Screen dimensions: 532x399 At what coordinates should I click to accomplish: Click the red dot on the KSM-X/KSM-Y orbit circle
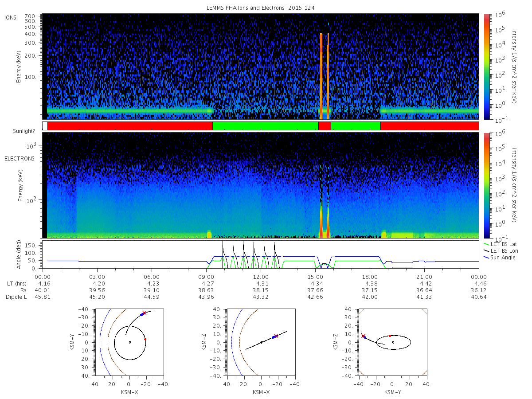tap(145, 339)
